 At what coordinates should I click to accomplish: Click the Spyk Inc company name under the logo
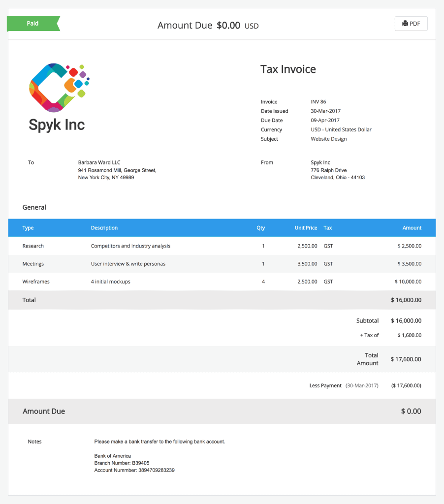57,125
